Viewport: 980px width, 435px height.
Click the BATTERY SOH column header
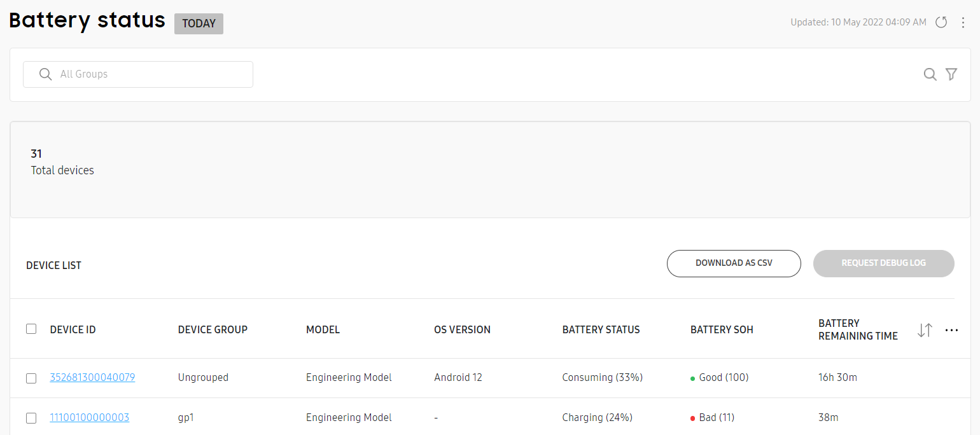[x=722, y=329]
